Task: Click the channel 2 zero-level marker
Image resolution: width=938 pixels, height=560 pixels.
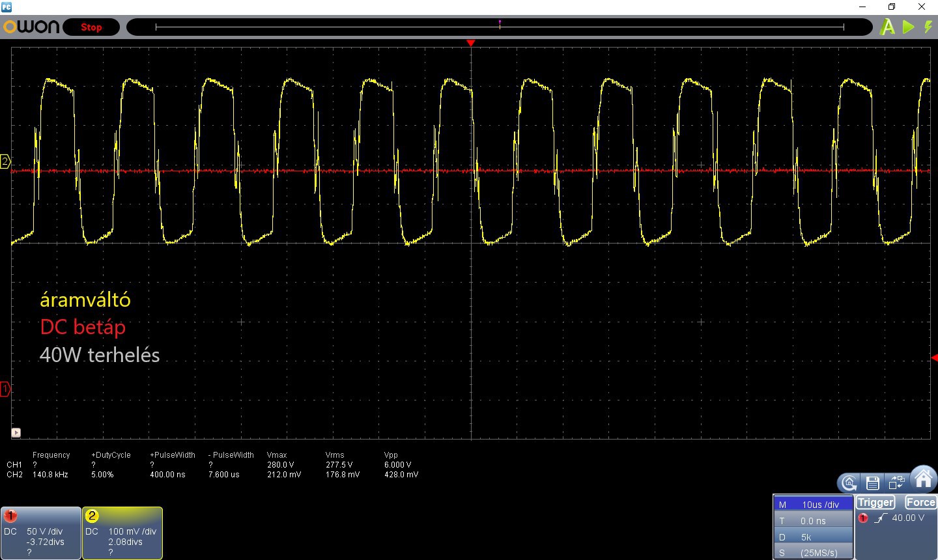Action: click(5, 161)
